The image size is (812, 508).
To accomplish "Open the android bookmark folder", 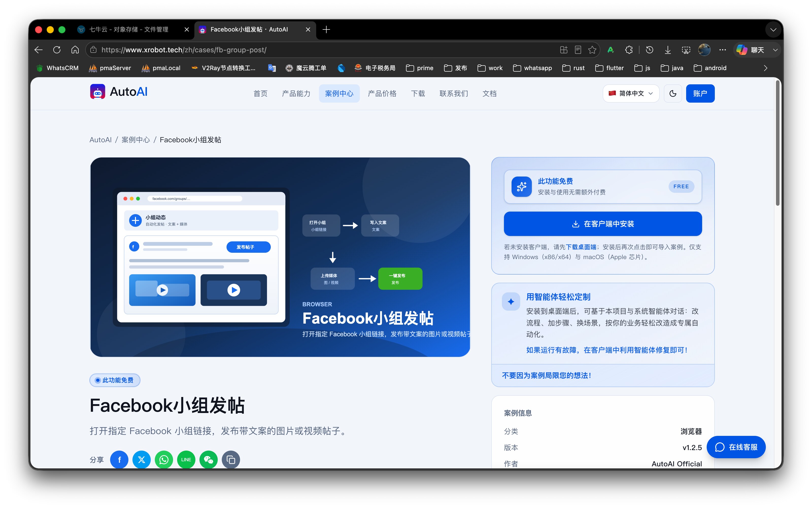I will 710,68.
